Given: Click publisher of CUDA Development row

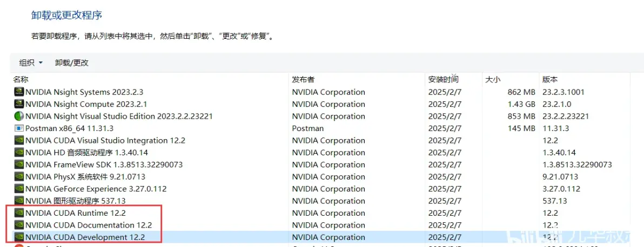Looking at the screenshot, I should (x=328, y=237).
